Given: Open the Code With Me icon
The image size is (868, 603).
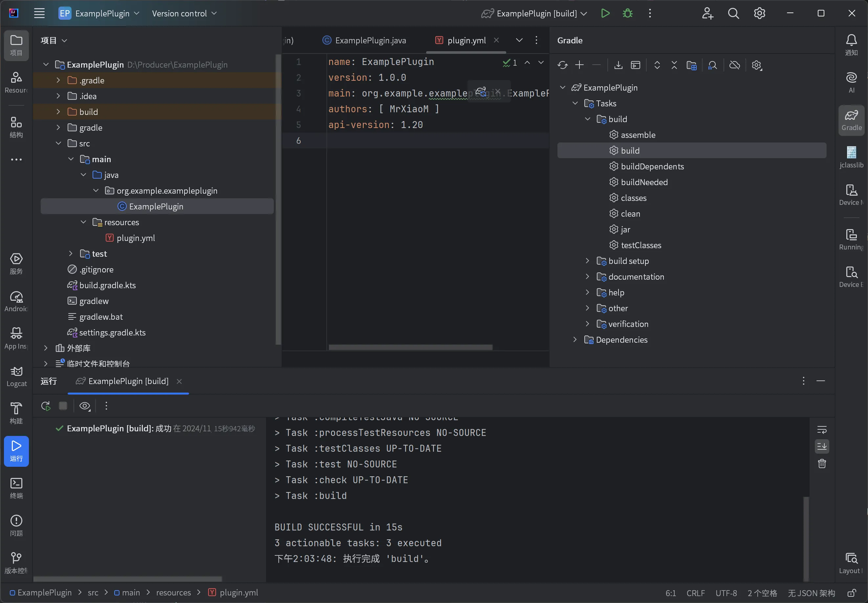Looking at the screenshot, I should point(707,13).
